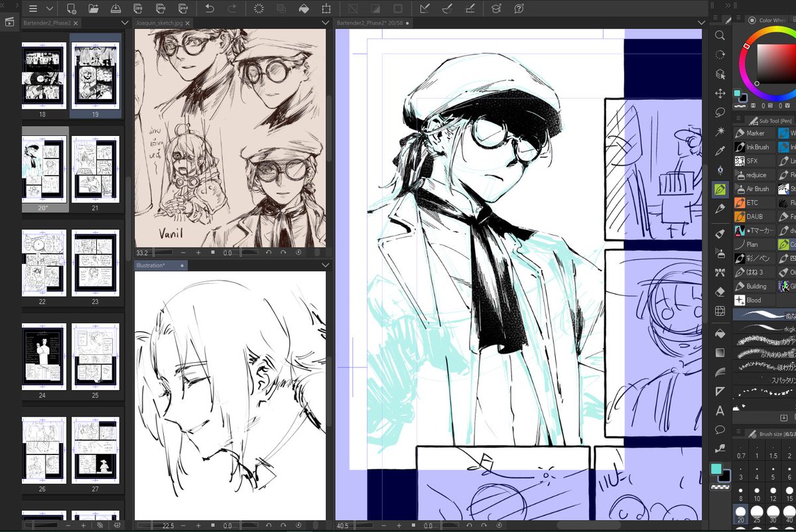The width and height of the screenshot is (796, 532).
Task: Click the Scale/Rotate transform icon in the command bar
Action: (x=326, y=9)
